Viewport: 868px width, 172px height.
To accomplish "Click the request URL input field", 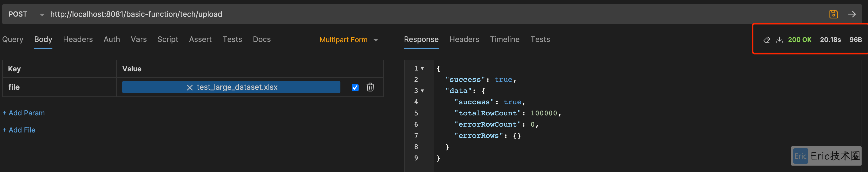I will click(x=435, y=14).
